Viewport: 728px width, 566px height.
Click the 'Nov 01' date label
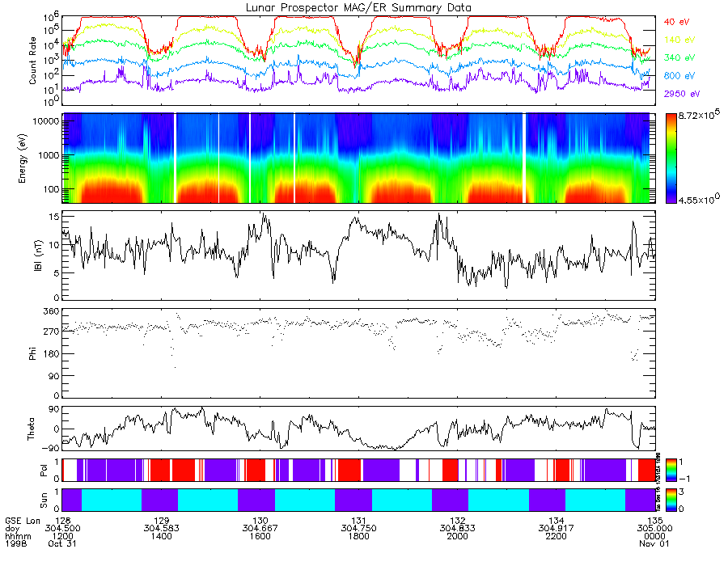(654, 543)
